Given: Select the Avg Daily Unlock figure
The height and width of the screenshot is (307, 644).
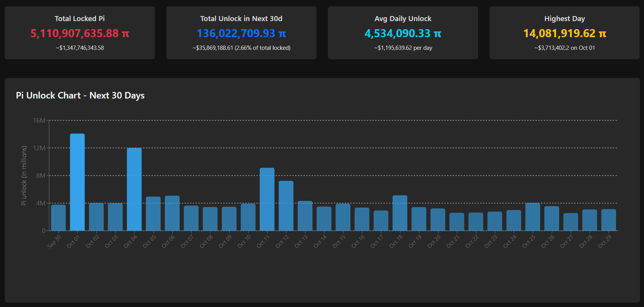Looking at the screenshot, I should pos(403,34).
